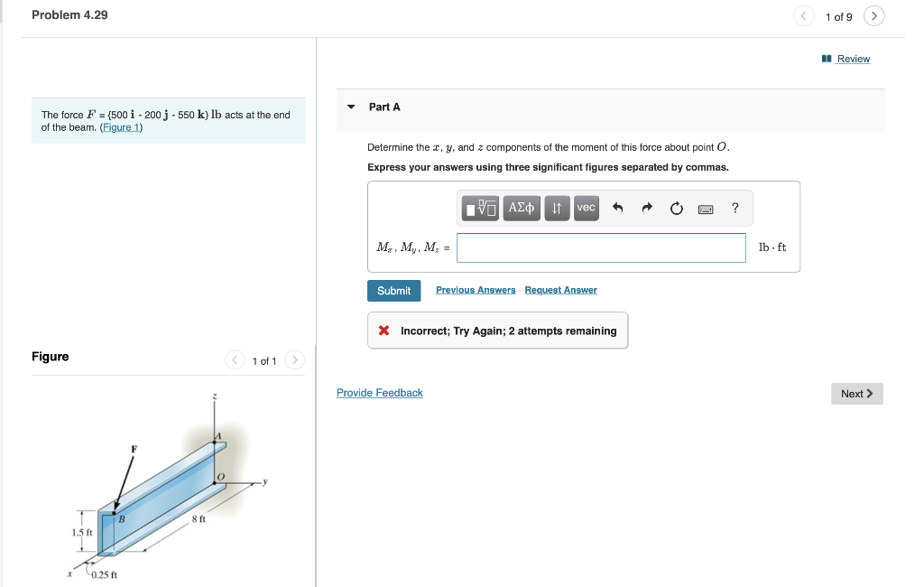Image resolution: width=924 pixels, height=587 pixels.
Task: Submit the answer for Part A
Action: pos(394,290)
